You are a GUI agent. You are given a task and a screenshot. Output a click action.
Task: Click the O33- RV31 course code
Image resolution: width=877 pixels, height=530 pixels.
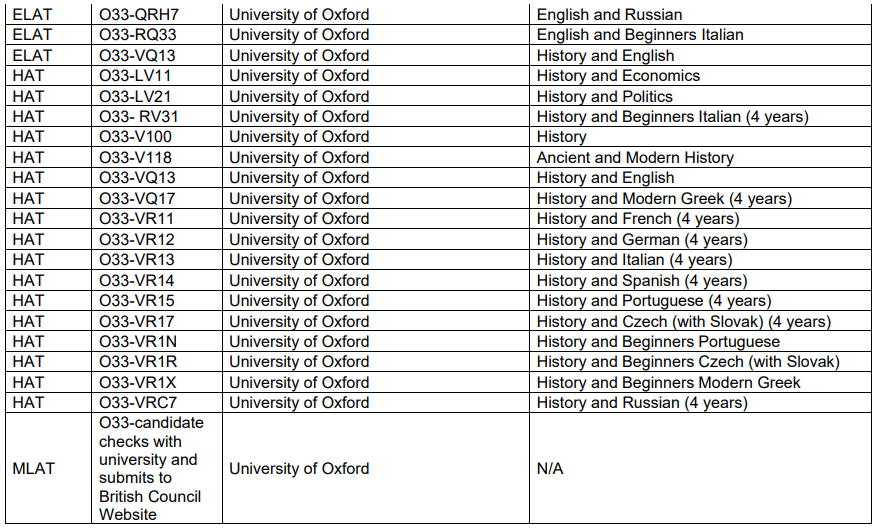(139, 116)
